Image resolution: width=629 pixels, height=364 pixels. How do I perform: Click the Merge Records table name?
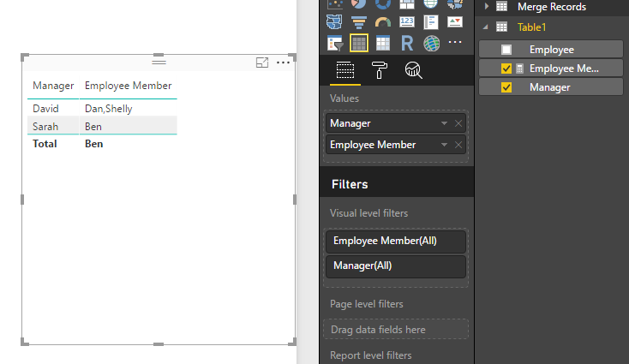[552, 6]
